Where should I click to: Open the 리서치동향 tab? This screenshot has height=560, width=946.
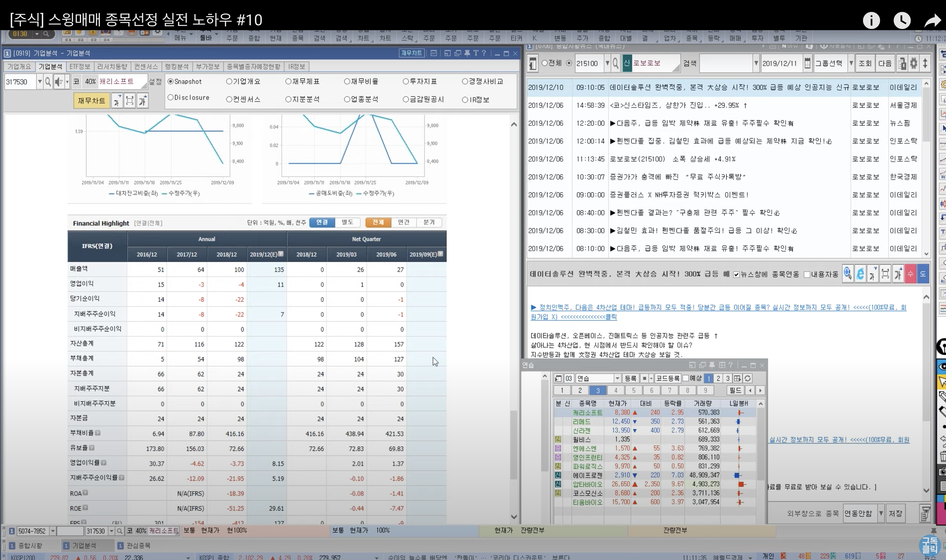[x=112, y=67]
